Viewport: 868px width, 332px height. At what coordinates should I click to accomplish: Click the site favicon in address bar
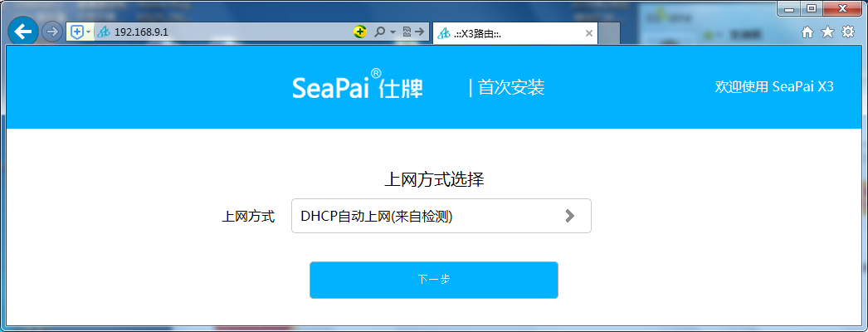pyautogui.click(x=104, y=32)
